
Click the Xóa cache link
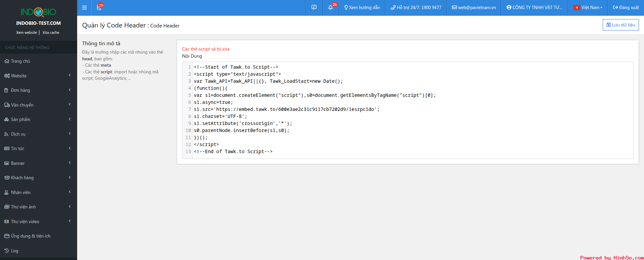coord(51,32)
